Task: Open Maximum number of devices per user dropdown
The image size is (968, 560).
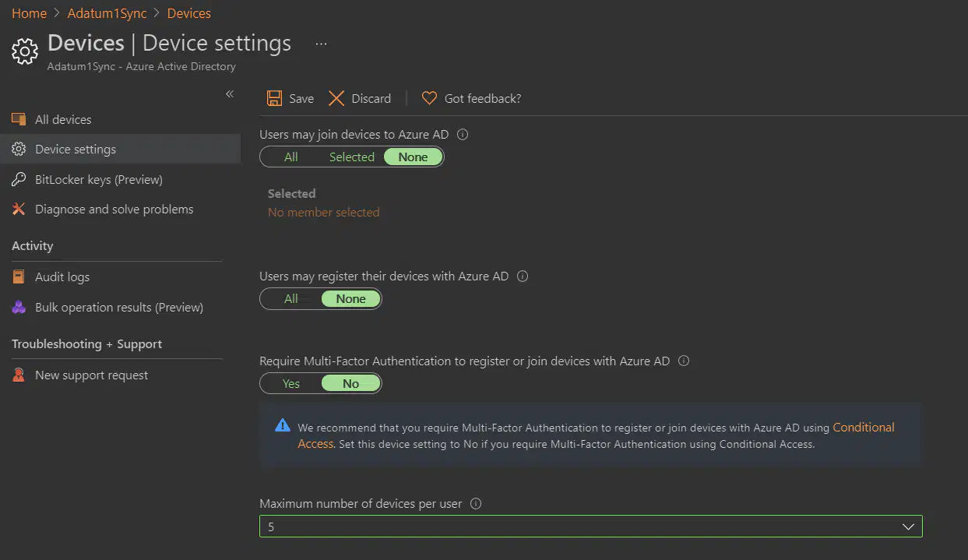Action: pos(591,527)
